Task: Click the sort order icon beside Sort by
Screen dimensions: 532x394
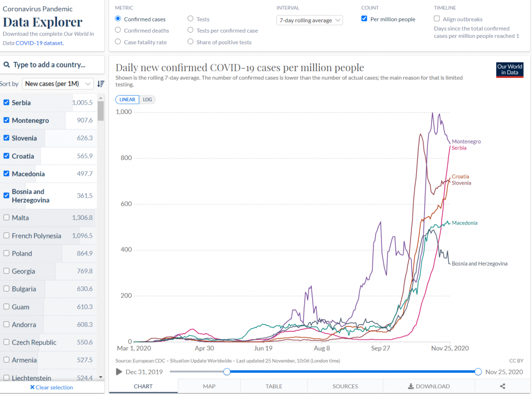Action: (101, 84)
